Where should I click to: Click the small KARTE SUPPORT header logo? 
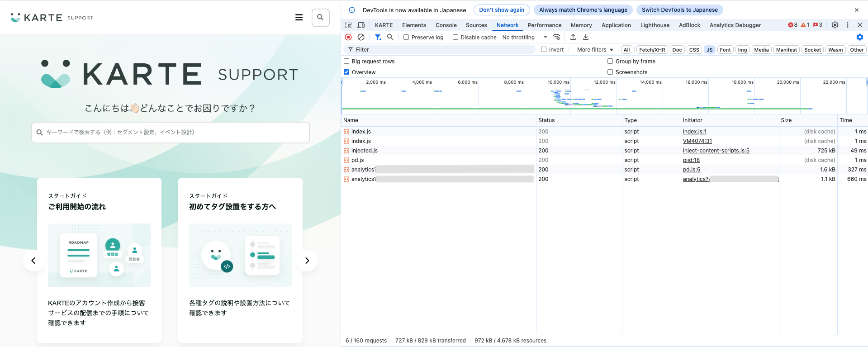(x=52, y=18)
